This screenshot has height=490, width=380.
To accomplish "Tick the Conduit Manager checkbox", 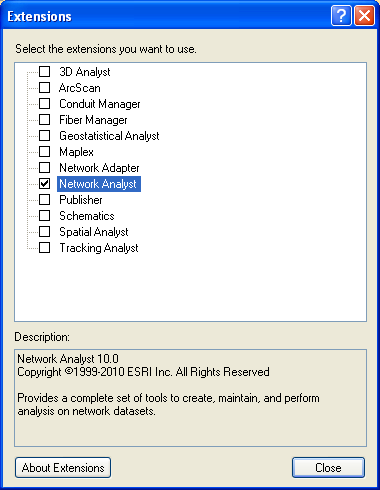I will (44, 103).
